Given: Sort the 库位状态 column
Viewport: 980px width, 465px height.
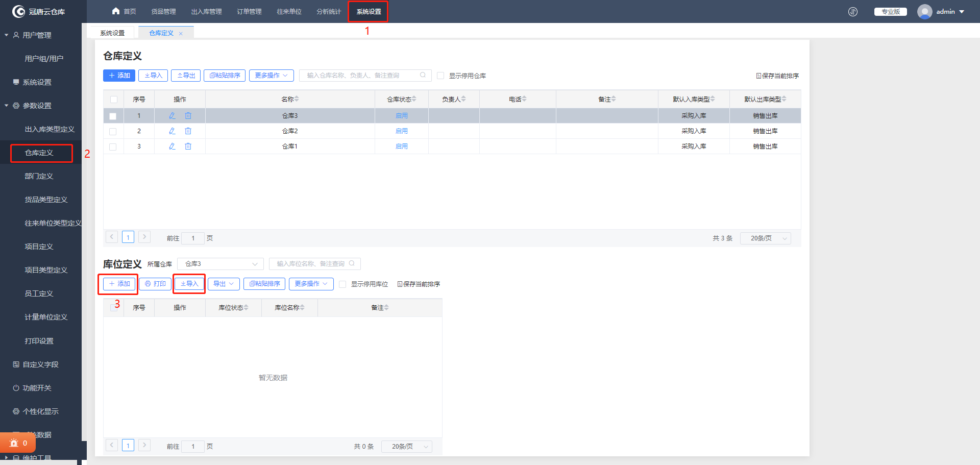Looking at the screenshot, I should pyautogui.click(x=246, y=307).
